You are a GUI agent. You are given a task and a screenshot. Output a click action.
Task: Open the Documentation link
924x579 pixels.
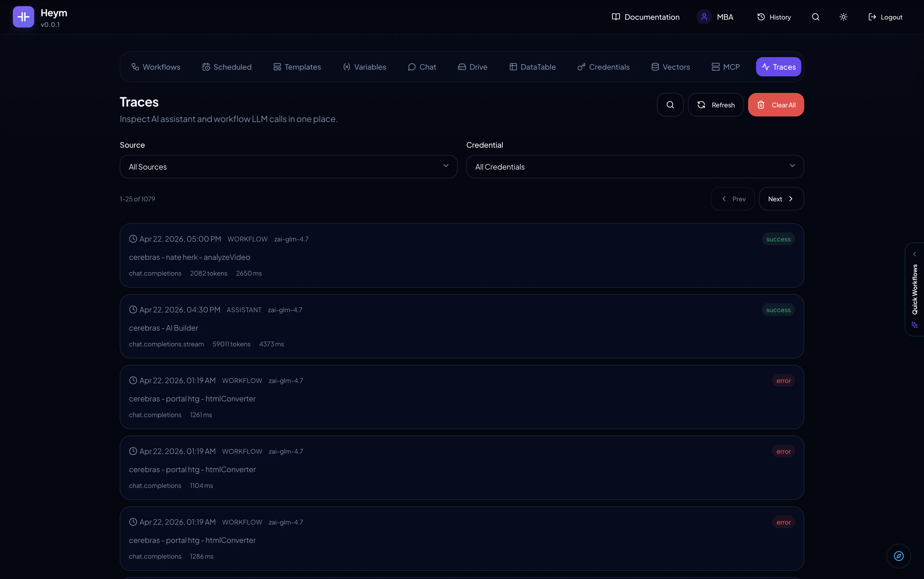(645, 17)
